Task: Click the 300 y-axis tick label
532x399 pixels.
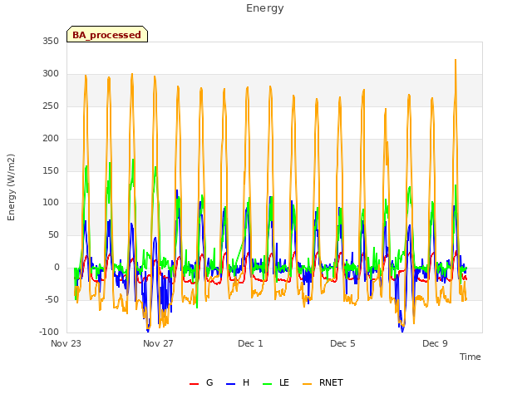Action: click(x=51, y=74)
